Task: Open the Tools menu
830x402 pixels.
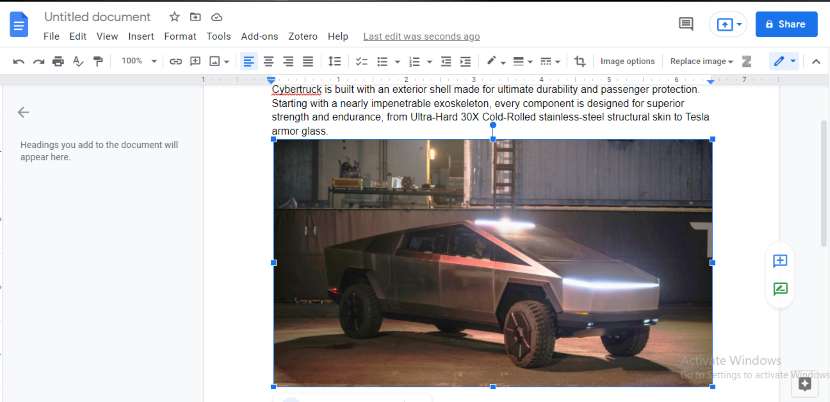Action: 219,37
